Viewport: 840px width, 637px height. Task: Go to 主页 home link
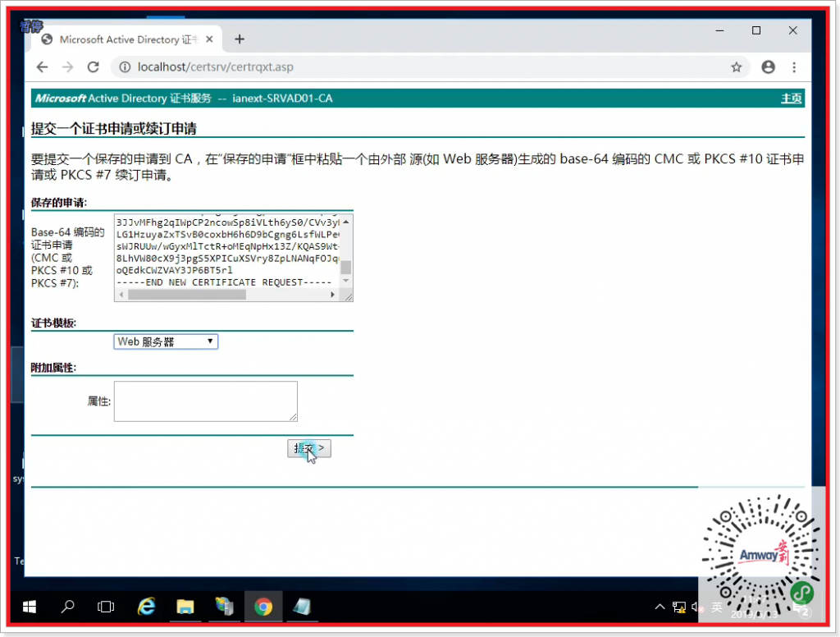coord(791,99)
